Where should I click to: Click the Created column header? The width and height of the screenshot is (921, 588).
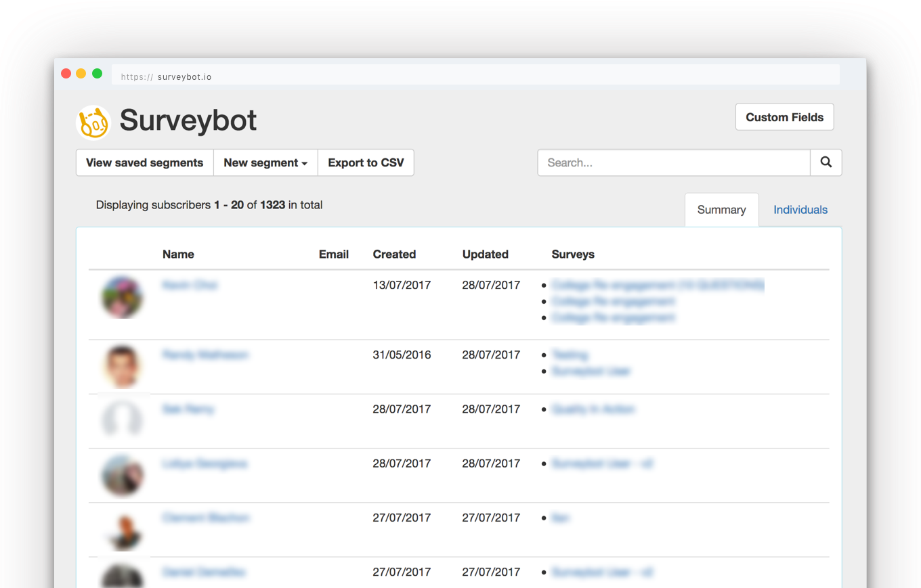[x=394, y=254]
